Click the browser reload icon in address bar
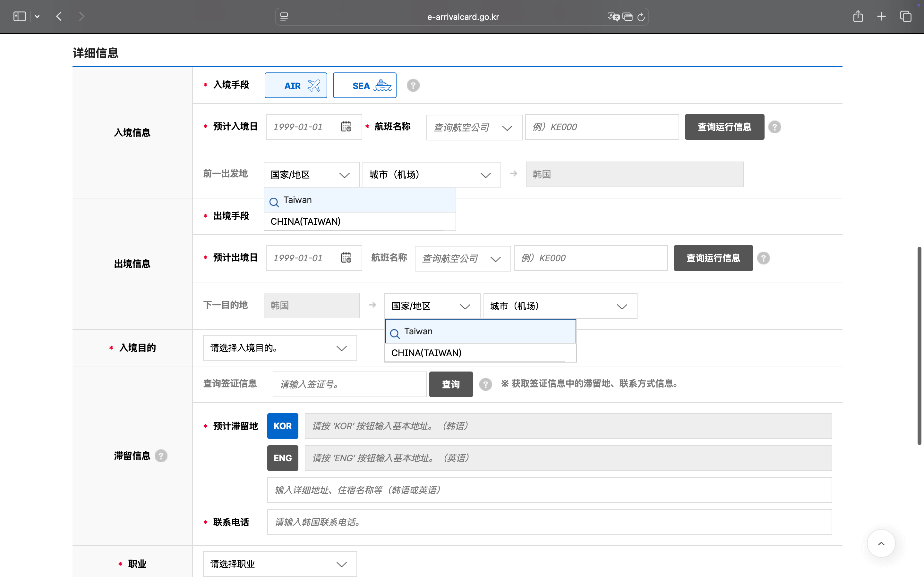The image size is (924, 577). coord(640,16)
